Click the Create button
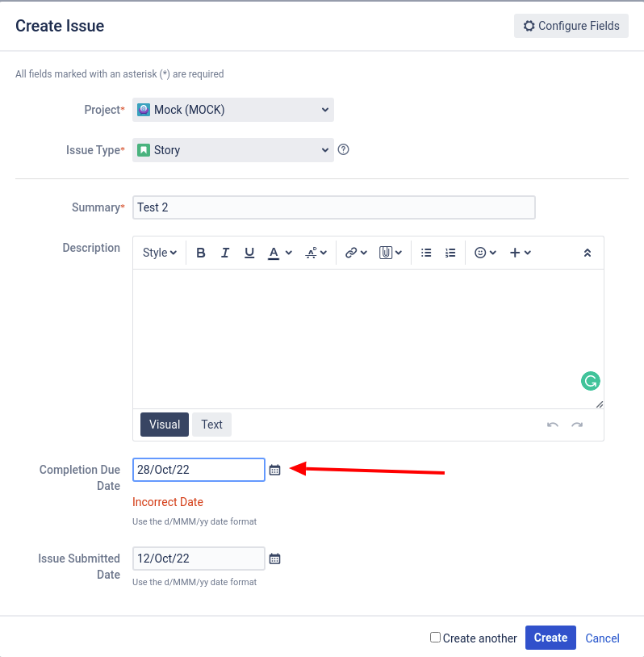 [550, 638]
